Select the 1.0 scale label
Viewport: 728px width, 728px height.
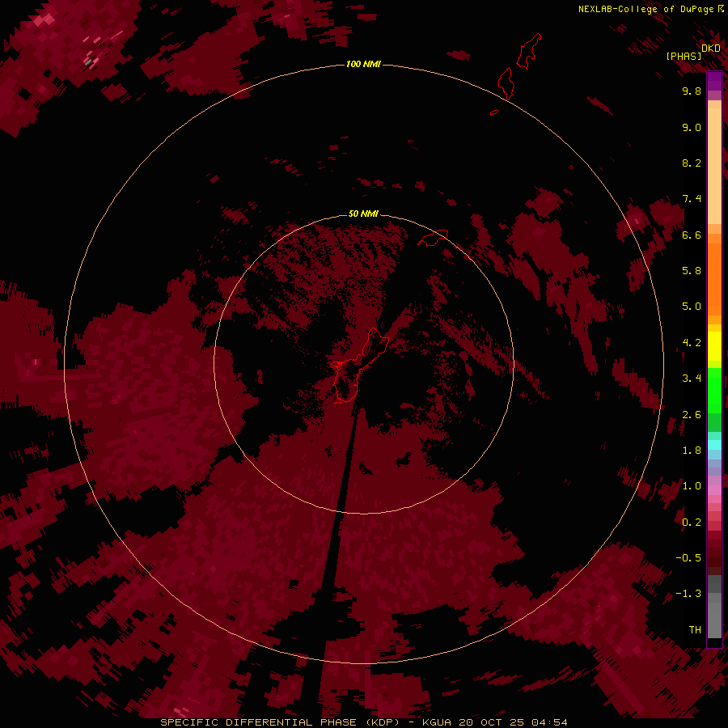[692, 486]
